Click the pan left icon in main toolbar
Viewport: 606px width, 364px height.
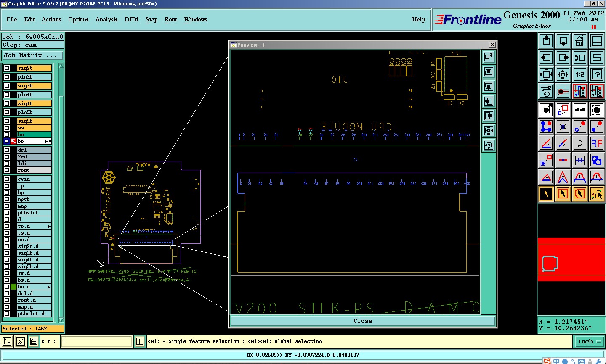546,58
